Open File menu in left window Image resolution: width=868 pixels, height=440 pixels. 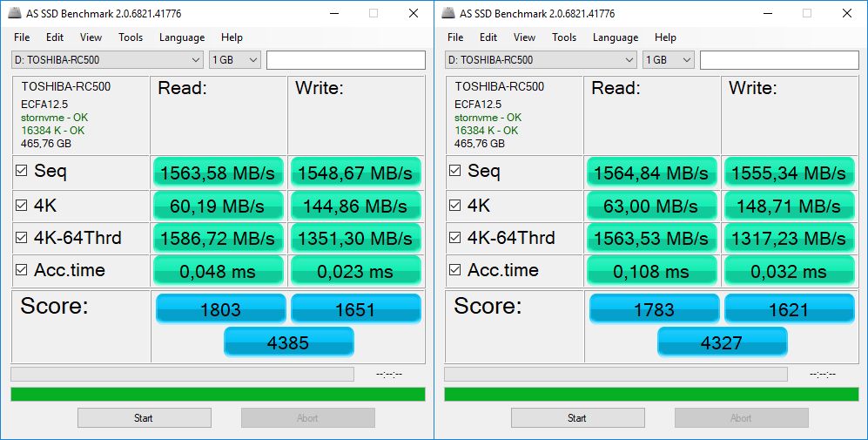click(22, 37)
